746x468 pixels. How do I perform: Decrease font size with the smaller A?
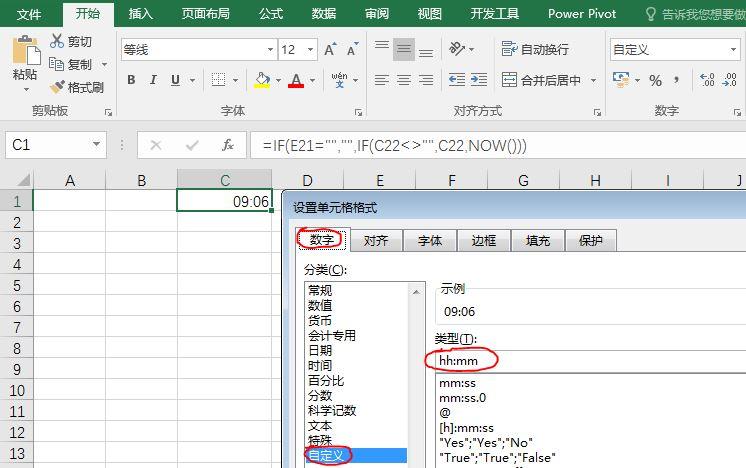click(x=353, y=49)
